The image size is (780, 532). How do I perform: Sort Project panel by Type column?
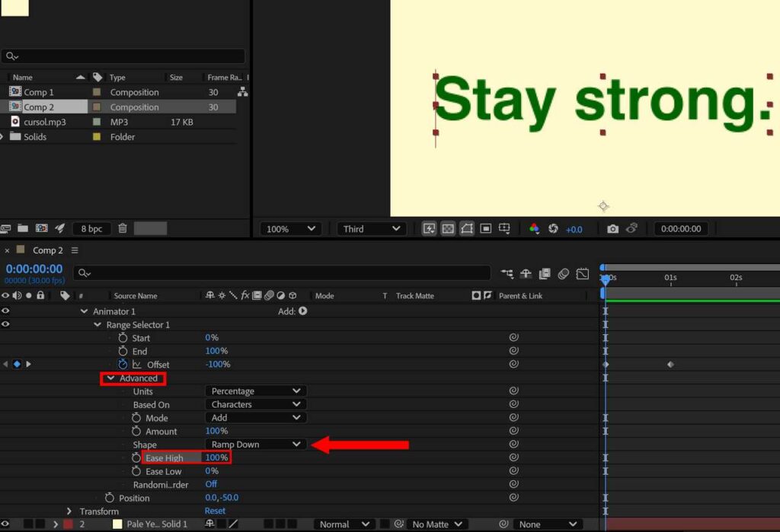point(117,77)
